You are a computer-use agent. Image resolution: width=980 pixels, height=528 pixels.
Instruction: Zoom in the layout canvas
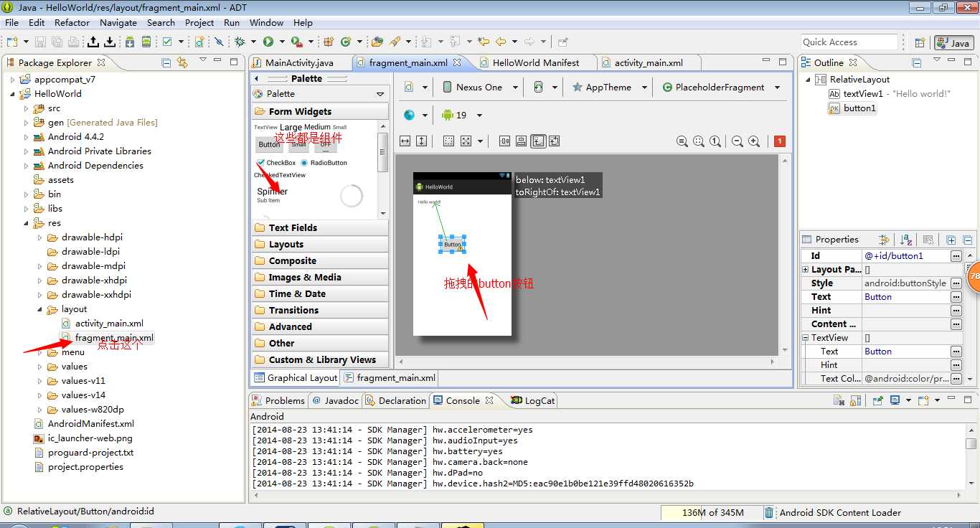click(x=754, y=141)
